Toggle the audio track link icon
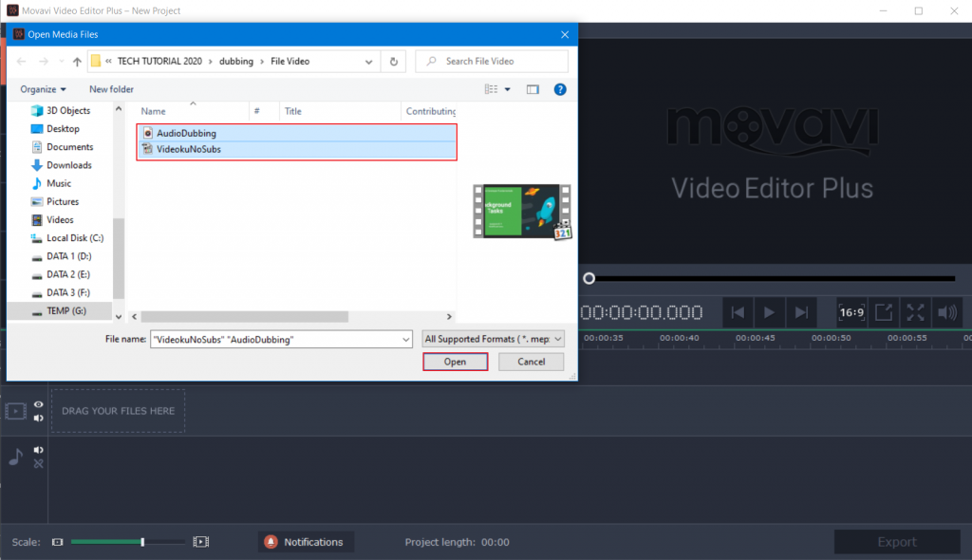This screenshot has height=560, width=972. pyautogui.click(x=38, y=464)
